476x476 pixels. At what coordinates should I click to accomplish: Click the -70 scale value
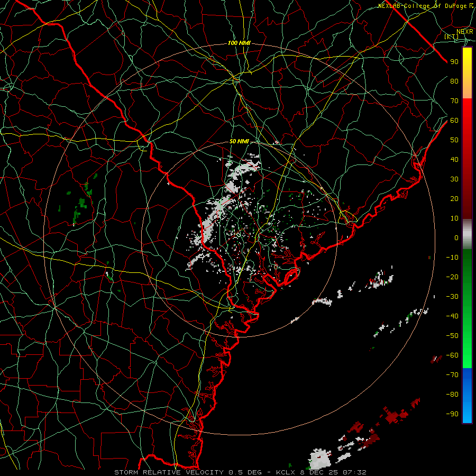coord(452,375)
